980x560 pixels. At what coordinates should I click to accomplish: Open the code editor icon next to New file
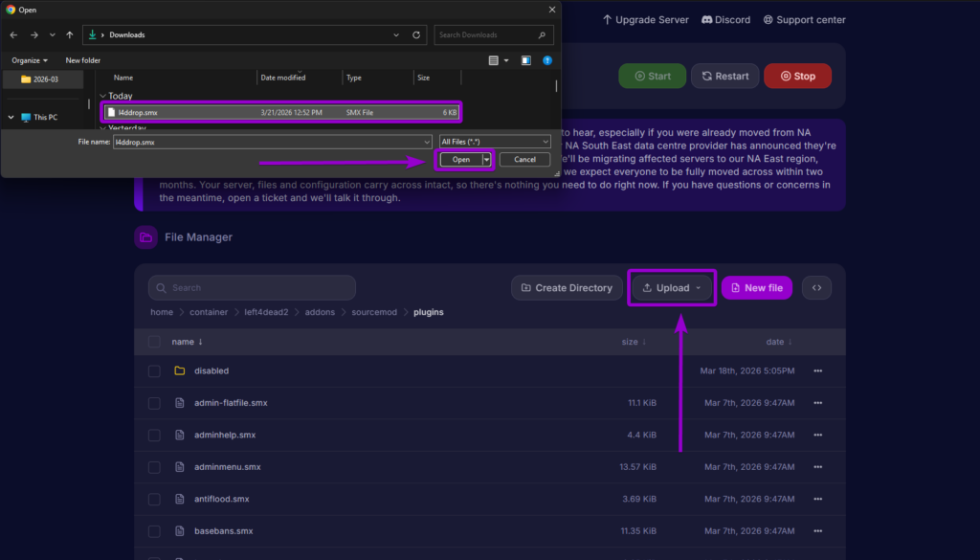pos(816,287)
